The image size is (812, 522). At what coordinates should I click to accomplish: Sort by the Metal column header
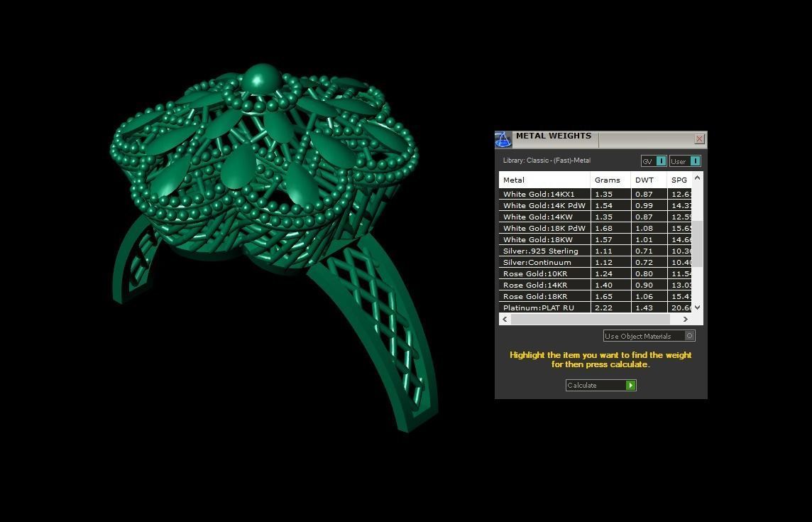[x=544, y=180]
